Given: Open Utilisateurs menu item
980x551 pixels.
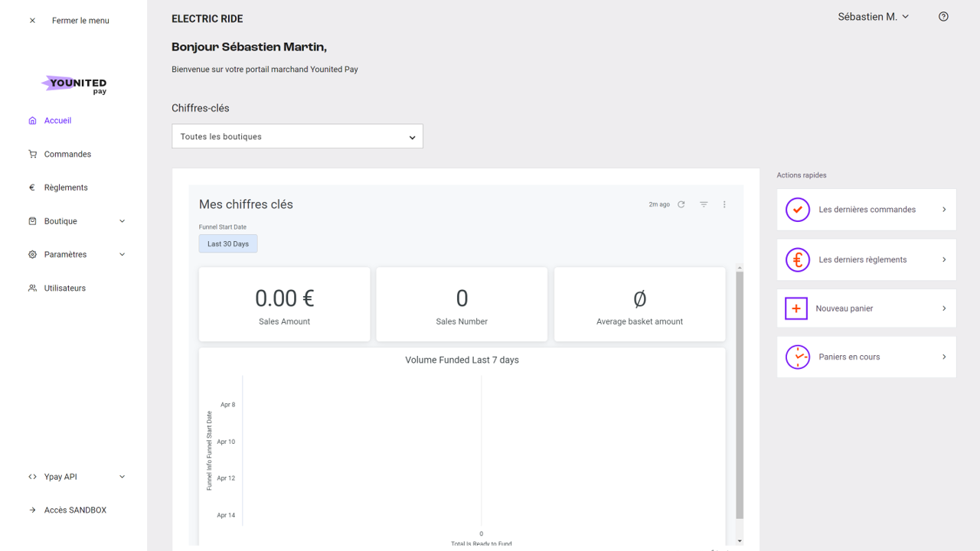Looking at the screenshot, I should point(65,289).
